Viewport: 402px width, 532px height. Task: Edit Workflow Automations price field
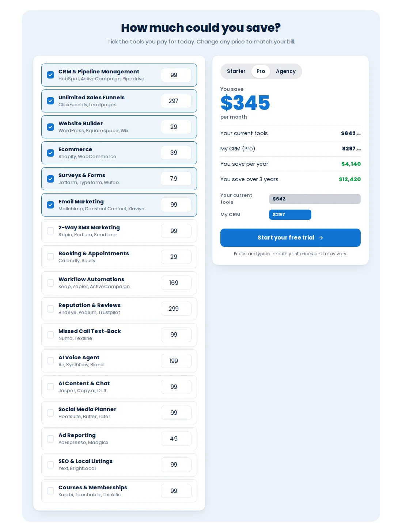pyautogui.click(x=176, y=283)
